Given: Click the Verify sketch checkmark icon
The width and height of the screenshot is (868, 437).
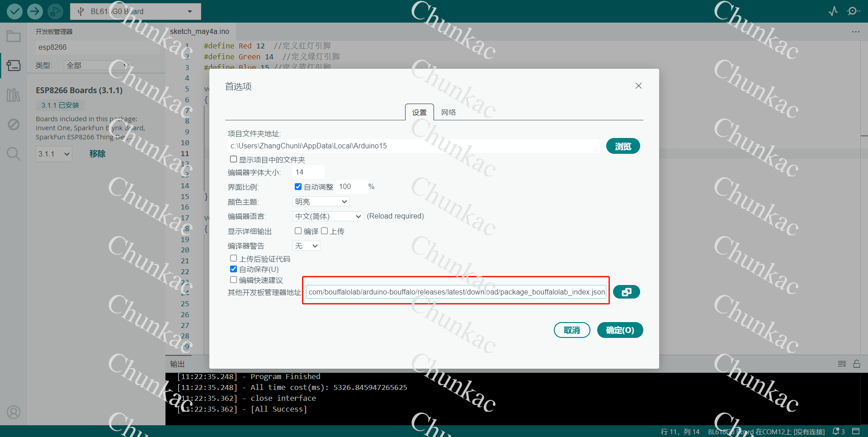Looking at the screenshot, I should pyautogui.click(x=14, y=11).
